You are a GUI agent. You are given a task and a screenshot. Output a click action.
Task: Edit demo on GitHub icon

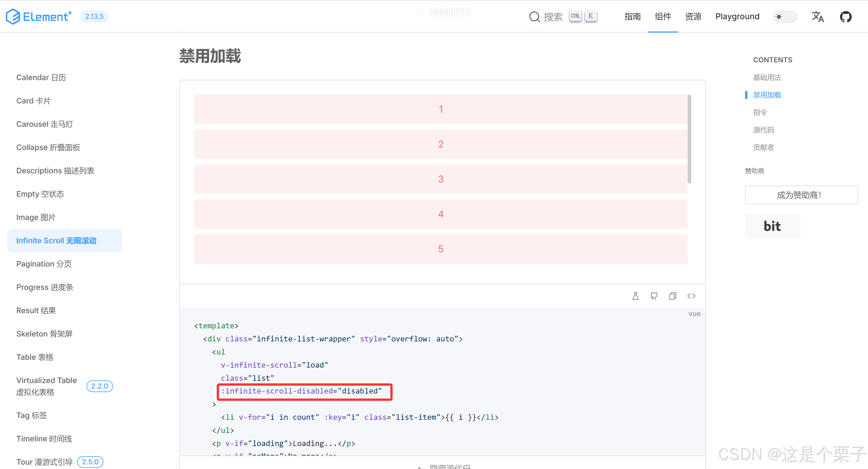click(654, 296)
